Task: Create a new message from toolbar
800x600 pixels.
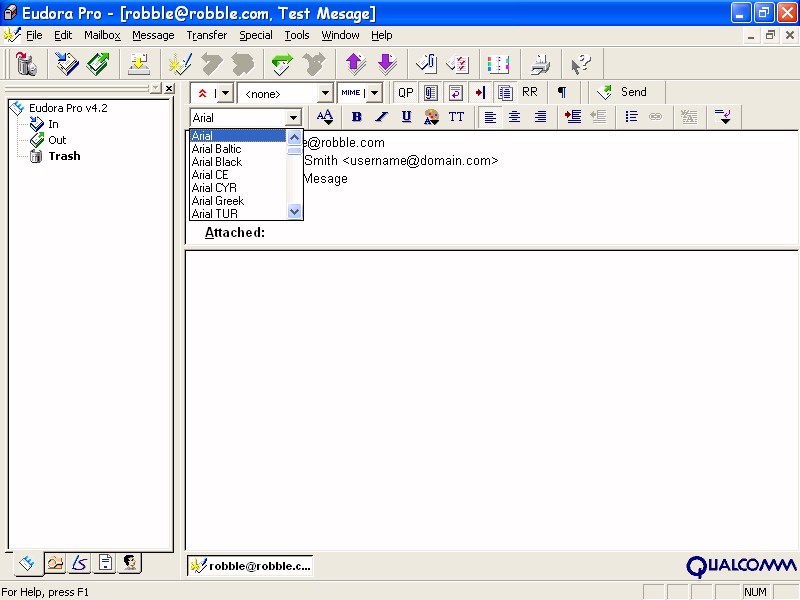Action: 180,64
